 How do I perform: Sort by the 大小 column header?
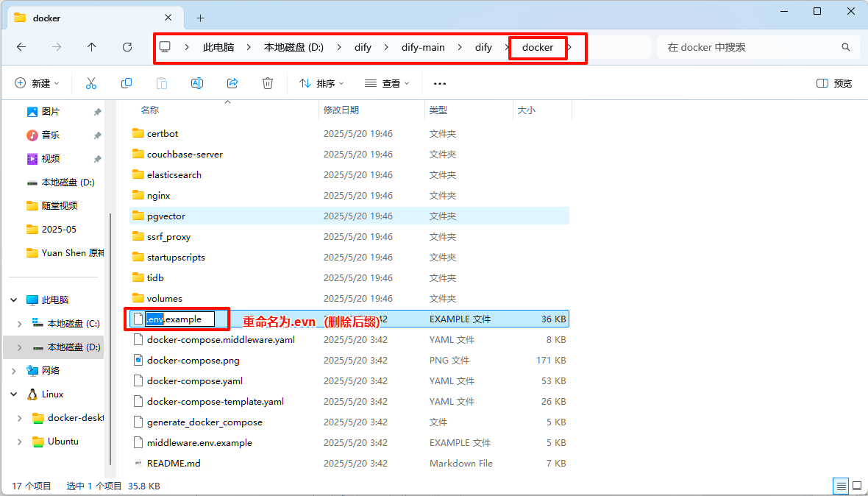point(543,110)
